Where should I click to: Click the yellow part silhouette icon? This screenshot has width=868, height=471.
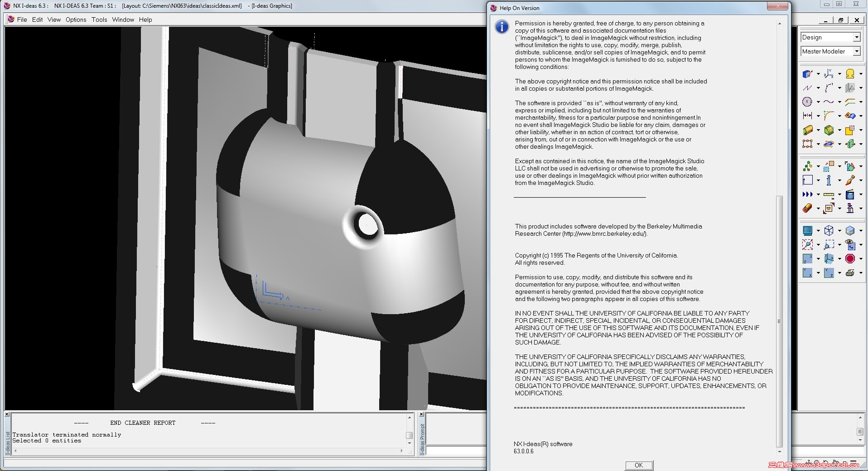tap(850, 73)
